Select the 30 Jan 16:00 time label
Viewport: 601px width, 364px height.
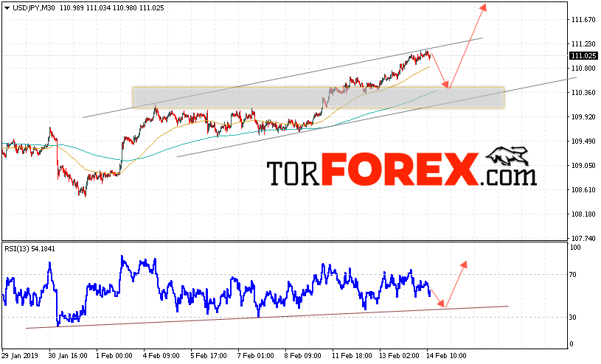point(69,356)
